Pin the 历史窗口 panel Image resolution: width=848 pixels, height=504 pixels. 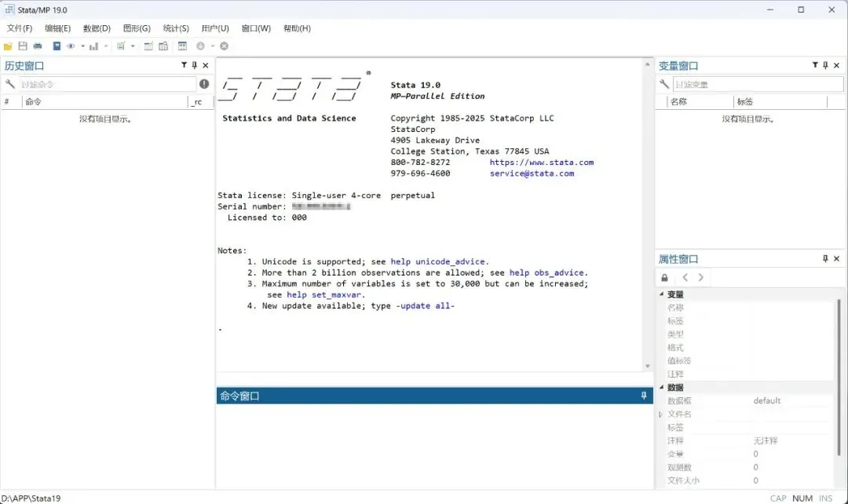(195, 65)
